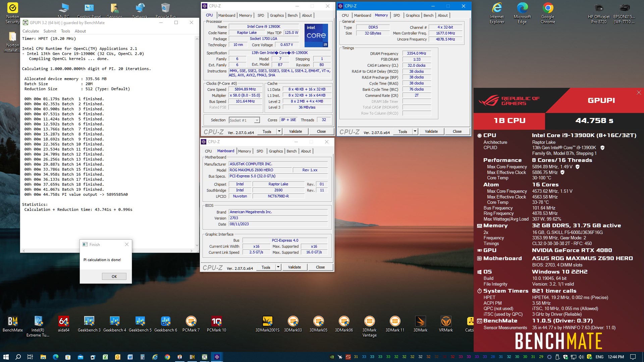Click Validate in Mainboard tab window

tap(294, 267)
